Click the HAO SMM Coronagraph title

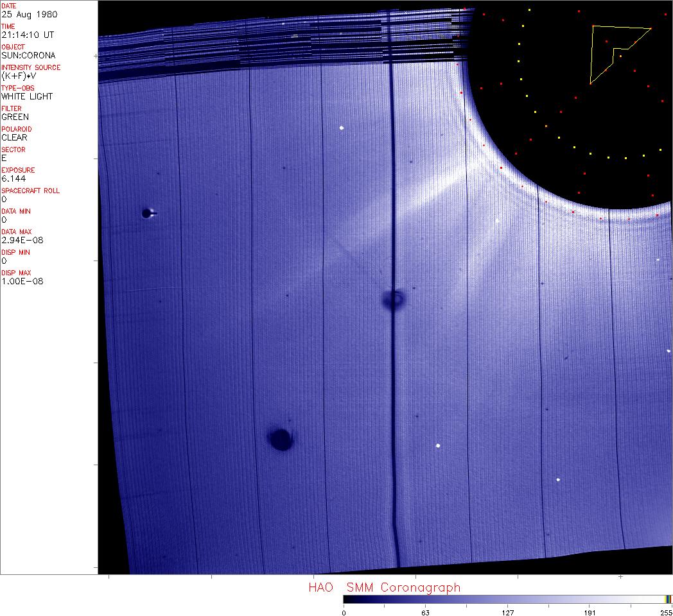[x=384, y=587]
